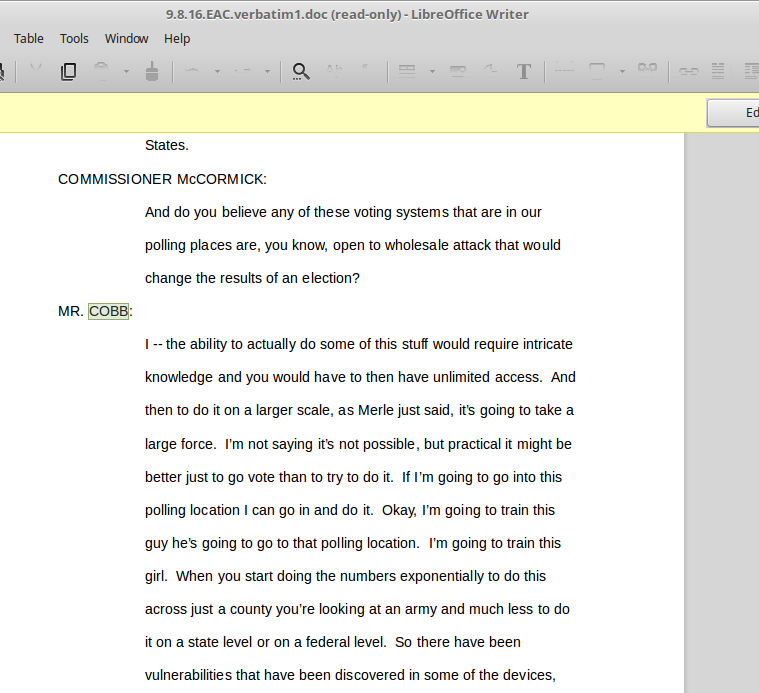Click the Insert Page Break icon
The image size is (759, 693).
click(x=564, y=72)
